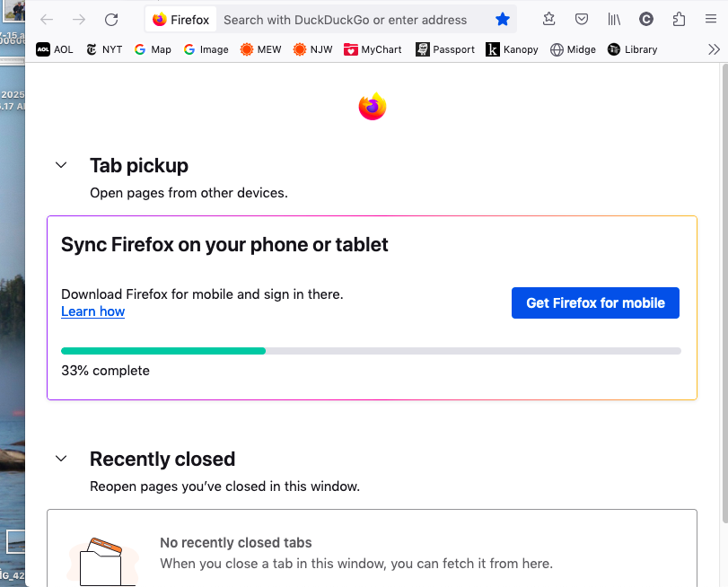Reload the page with the refresh icon
This screenshot has width=728, height=587.
[111, 20]
